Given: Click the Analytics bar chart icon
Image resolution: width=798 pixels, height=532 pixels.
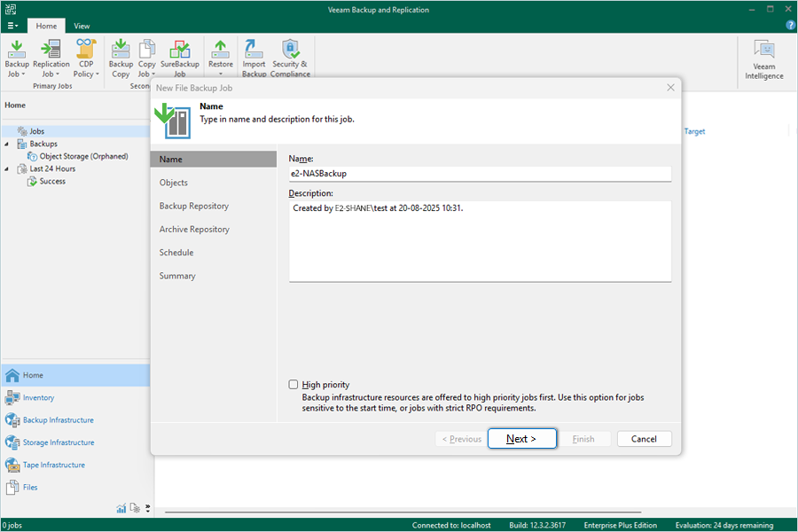Looking at the screenshot, I should click(x=121, y=508).
